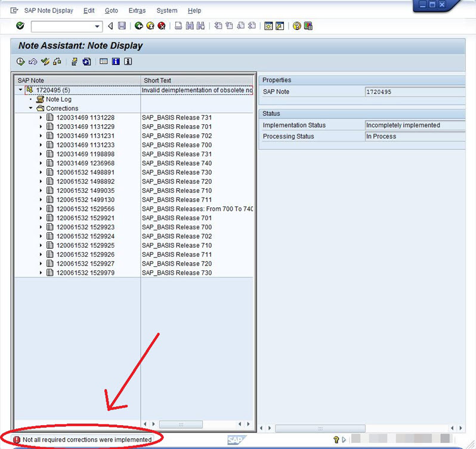Click the Next Page icon
Viewport: 476px width, 449px height.
pyautogui.click(x=240, y=26)
